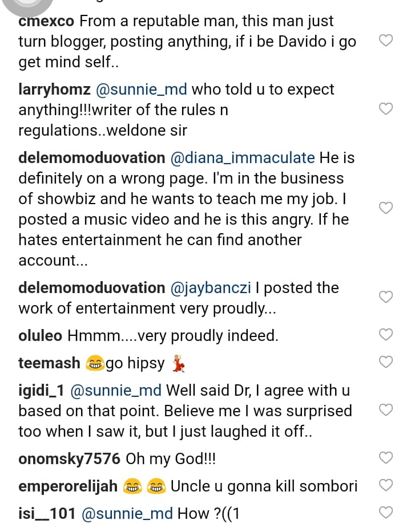Like the comment from isi__101
411x532 pixels.
(386, 513)
